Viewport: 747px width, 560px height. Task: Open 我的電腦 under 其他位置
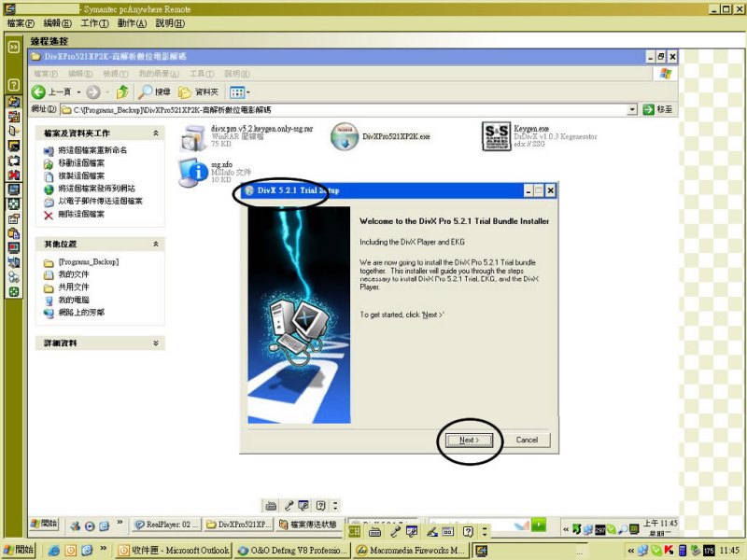[74, 300]
